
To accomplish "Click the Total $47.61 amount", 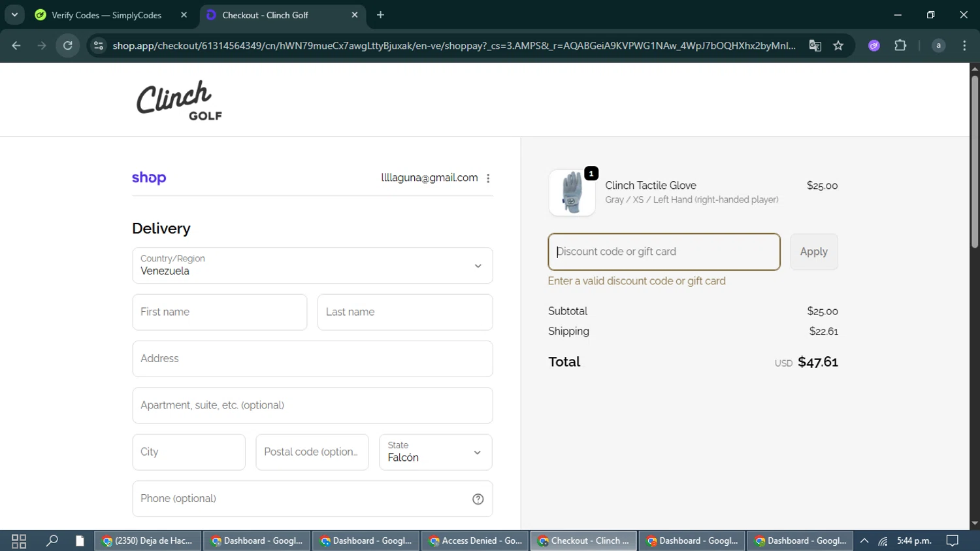I will [x=818, y=362].
